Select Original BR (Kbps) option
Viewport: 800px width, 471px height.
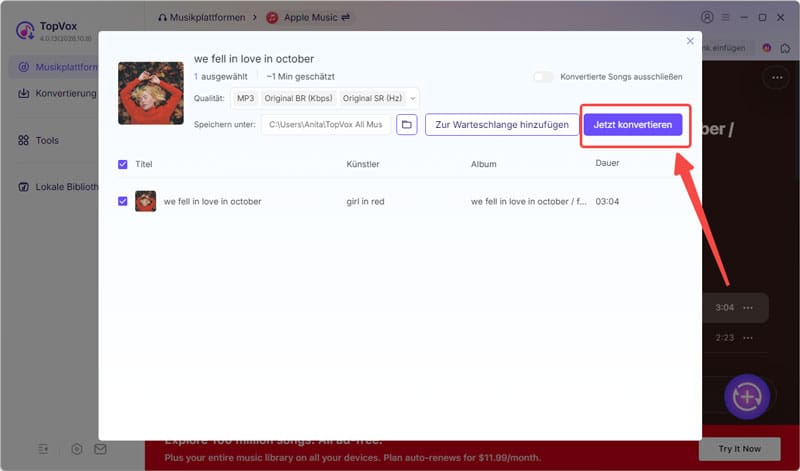coord(298,98)
